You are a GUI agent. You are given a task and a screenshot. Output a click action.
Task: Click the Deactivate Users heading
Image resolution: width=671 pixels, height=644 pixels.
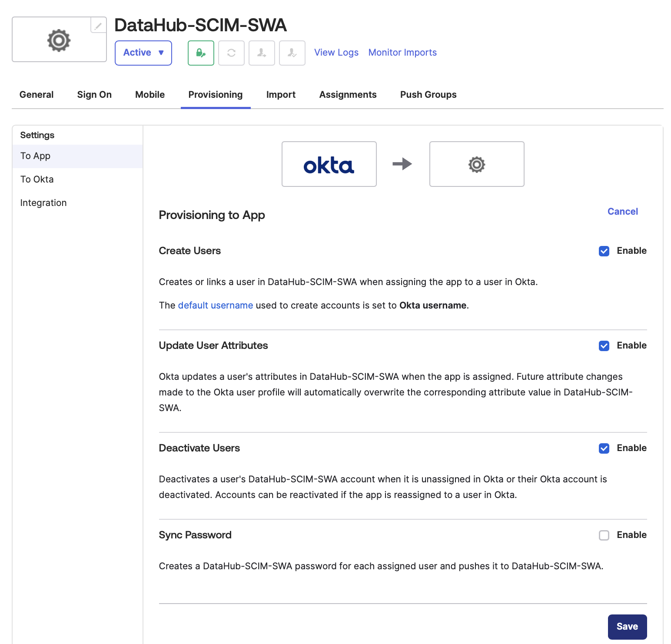pos(199,448)
